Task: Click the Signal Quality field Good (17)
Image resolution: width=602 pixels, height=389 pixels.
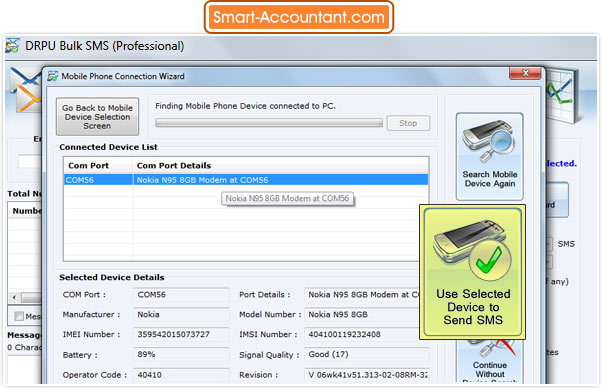Action: click(367, 354)
